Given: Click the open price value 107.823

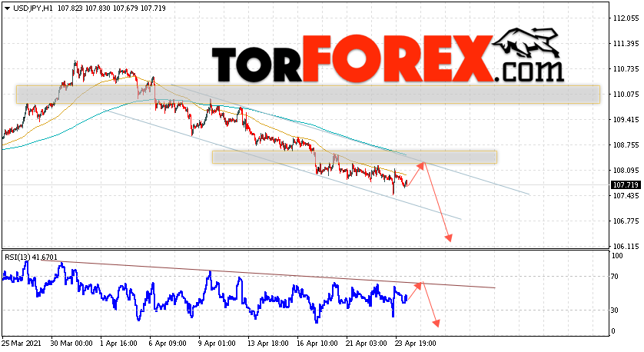Looking at the screenshot, I should 70,8.
